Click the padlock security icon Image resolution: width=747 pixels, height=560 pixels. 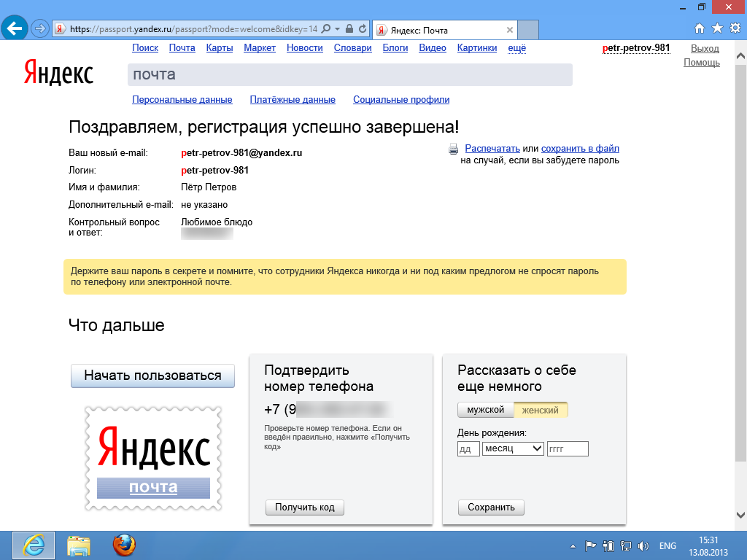pyautogui.click(x=349, y=28)
